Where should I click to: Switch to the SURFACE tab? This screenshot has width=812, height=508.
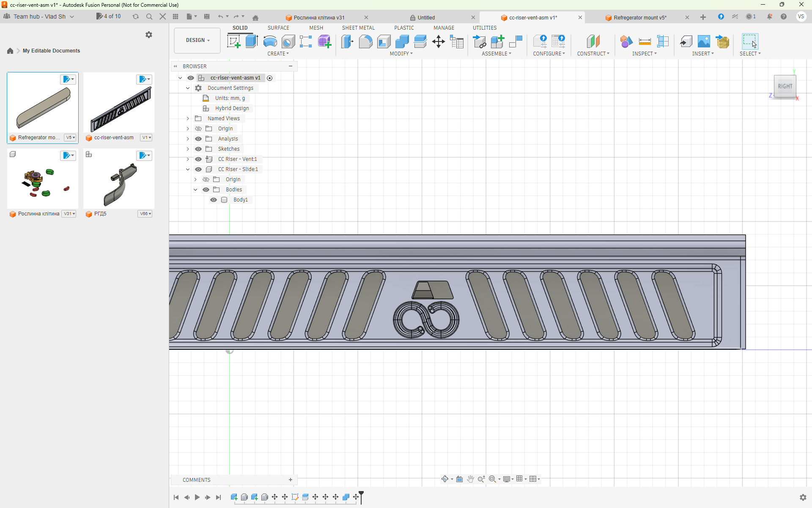point(278,28)
